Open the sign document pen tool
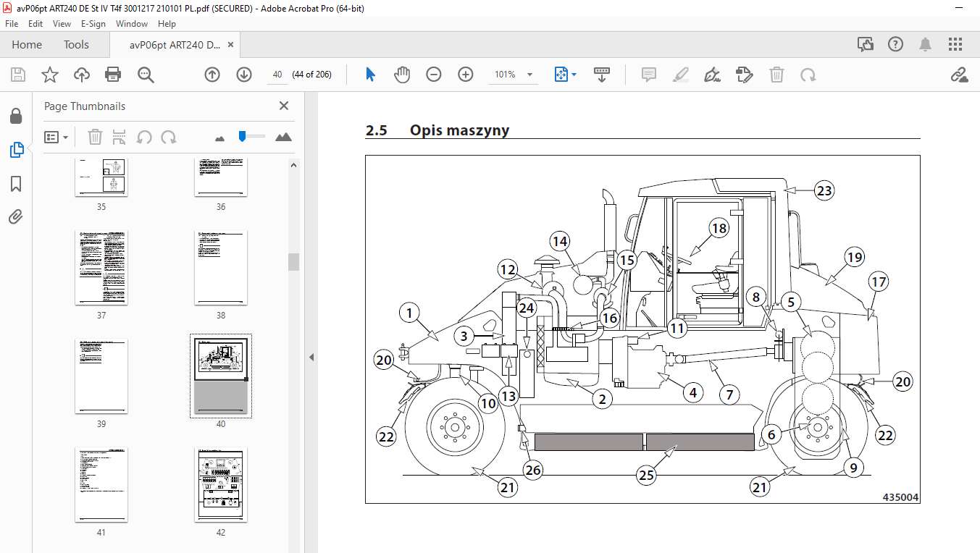This screenshot has height=553, width=980. [x=712, y=75]
